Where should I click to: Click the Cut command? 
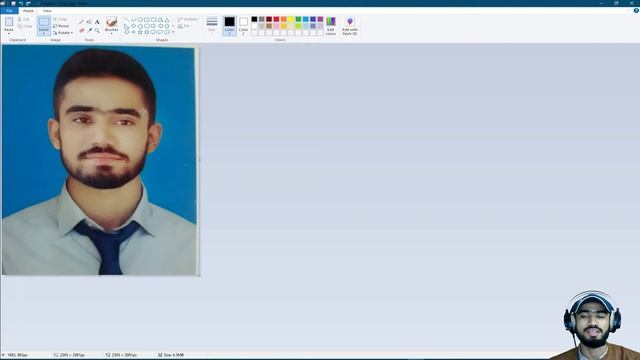tap(24, 19)
